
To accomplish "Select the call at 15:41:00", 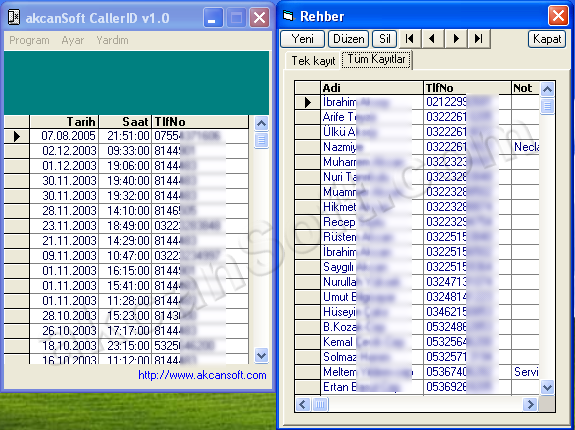I will point(126,286).
